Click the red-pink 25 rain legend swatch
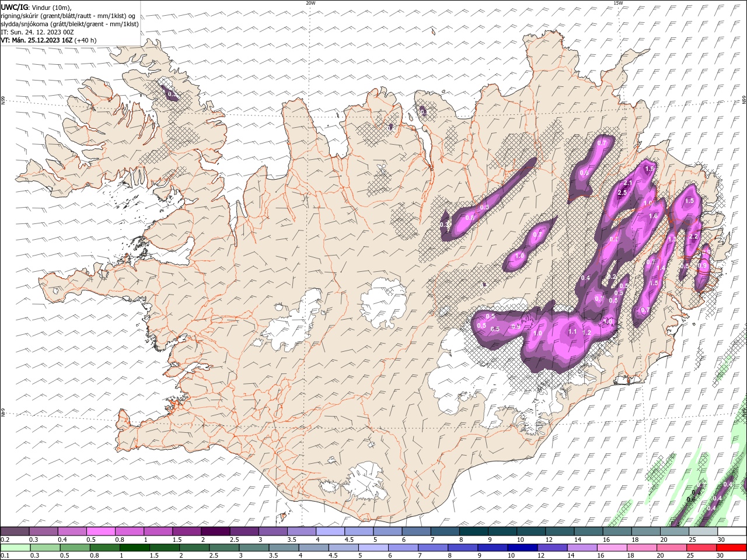The height and width of the screenshot is (560, 747). (x=700, y=548)
